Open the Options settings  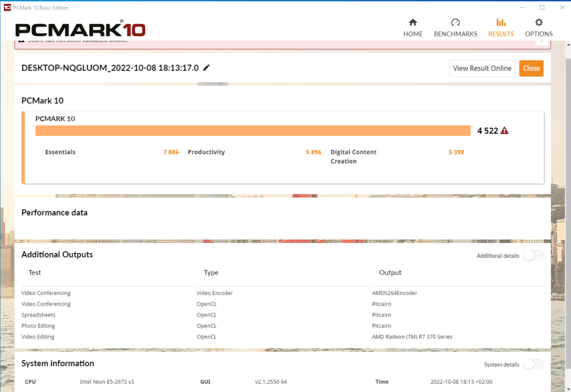coord(539,28)
